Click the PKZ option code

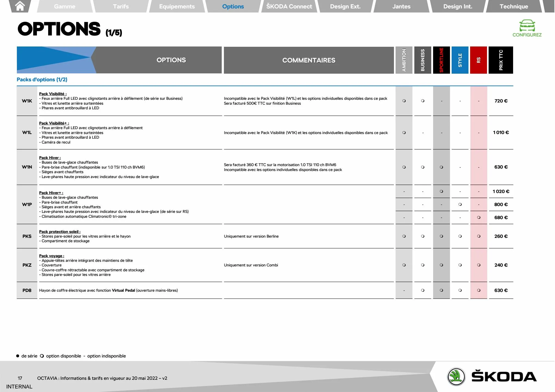pos(27,265)
